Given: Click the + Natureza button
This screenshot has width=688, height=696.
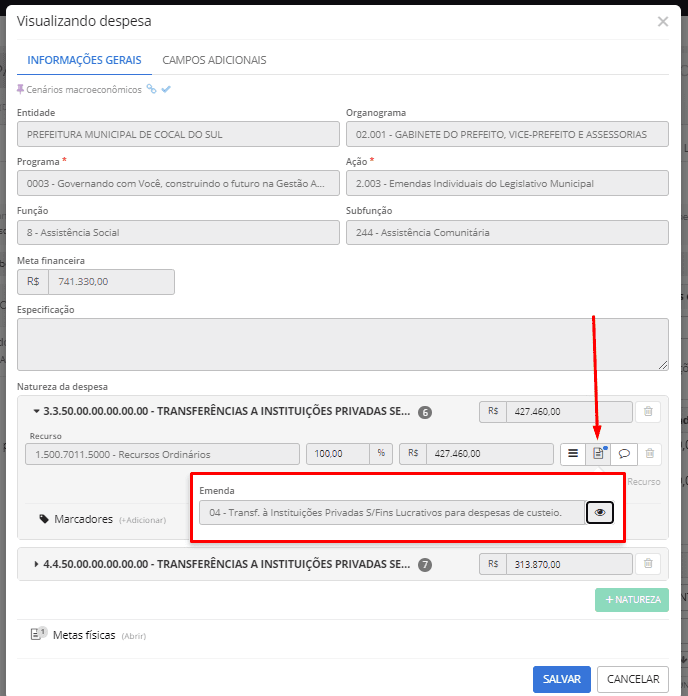Looking at the screenshot, I should click(x=632, y=600).
